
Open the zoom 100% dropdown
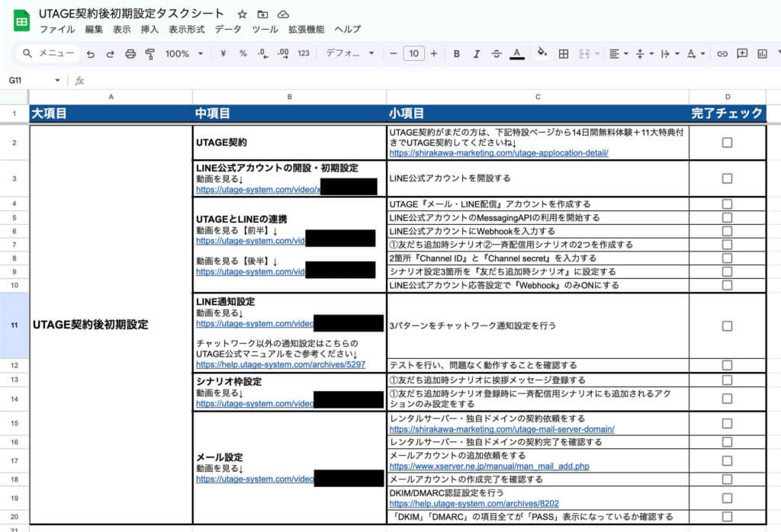pos(185,54)
